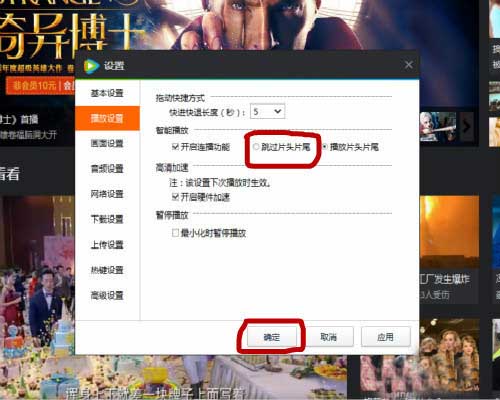Open the singers group video thumbnail behind the dialog
This screenshot has width=500, height=400.
(x=449, y=355)
